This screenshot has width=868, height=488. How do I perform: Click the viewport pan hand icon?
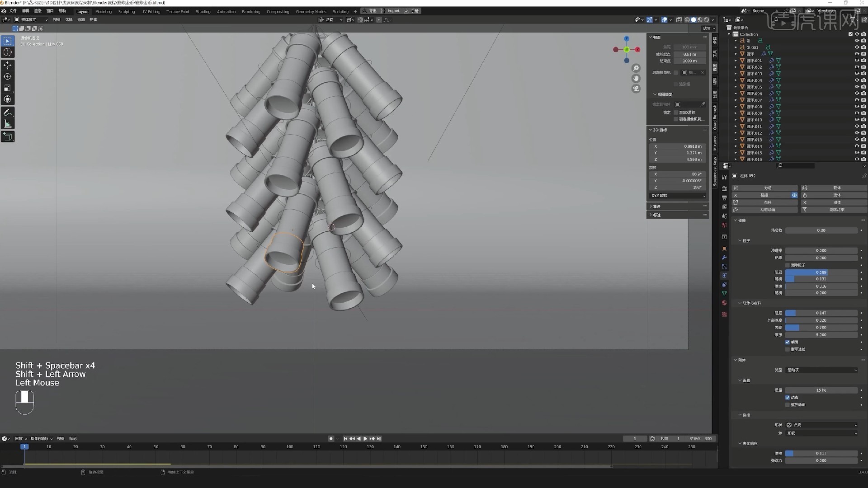point(636,79)
